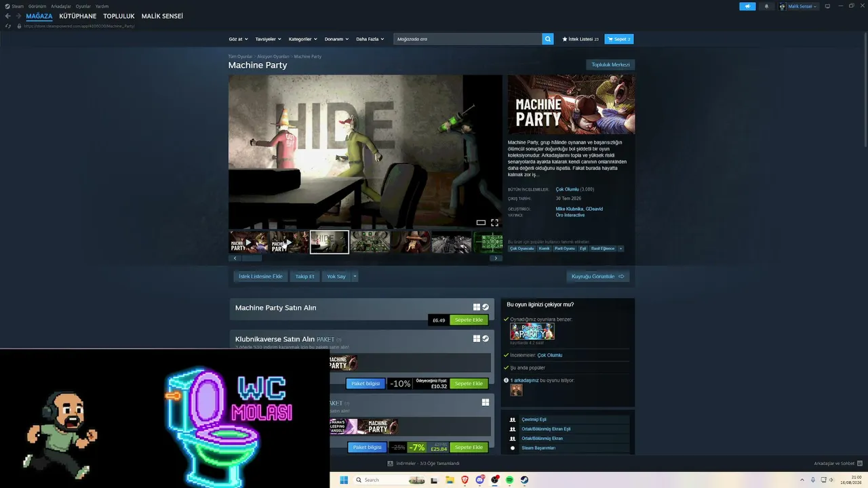Open File Explorer from the taskbar
868x488 pixels.
click(x=450, y=480)
